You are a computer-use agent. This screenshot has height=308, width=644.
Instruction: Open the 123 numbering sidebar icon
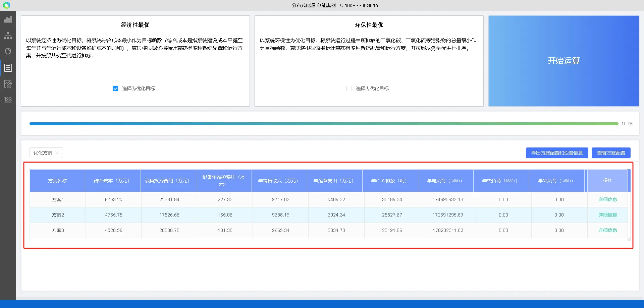pyautogui.click(x=8, y=100)
